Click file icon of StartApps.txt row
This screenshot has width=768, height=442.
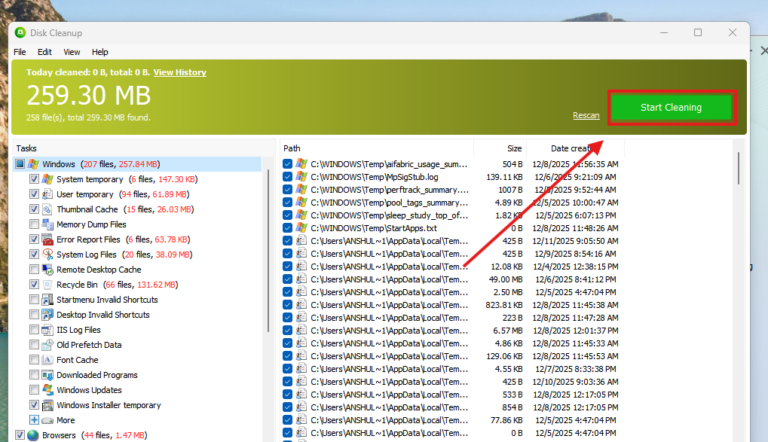[x=302, y=228]
